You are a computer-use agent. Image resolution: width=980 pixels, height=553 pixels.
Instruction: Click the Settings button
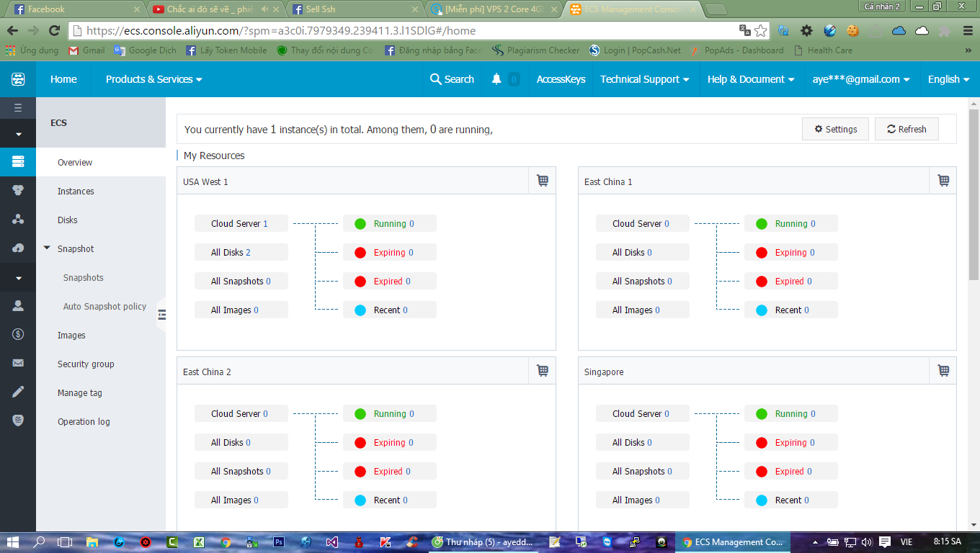click(835, 129)
